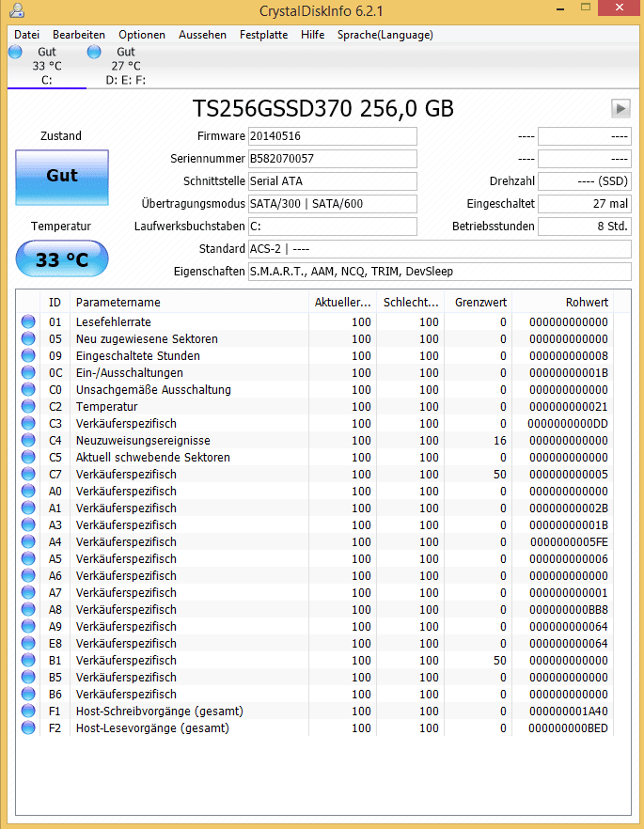Viewport: 644px width, 829px height.
Task: Click status icon of row E8
Action: (x=28, y=644)
